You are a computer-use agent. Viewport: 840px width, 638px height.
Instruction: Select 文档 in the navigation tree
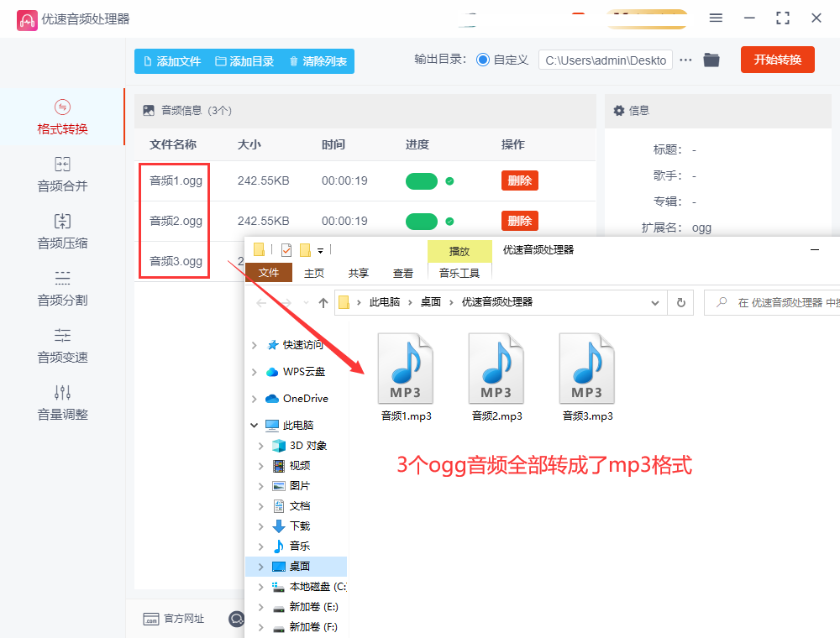[x=300, y=506]
